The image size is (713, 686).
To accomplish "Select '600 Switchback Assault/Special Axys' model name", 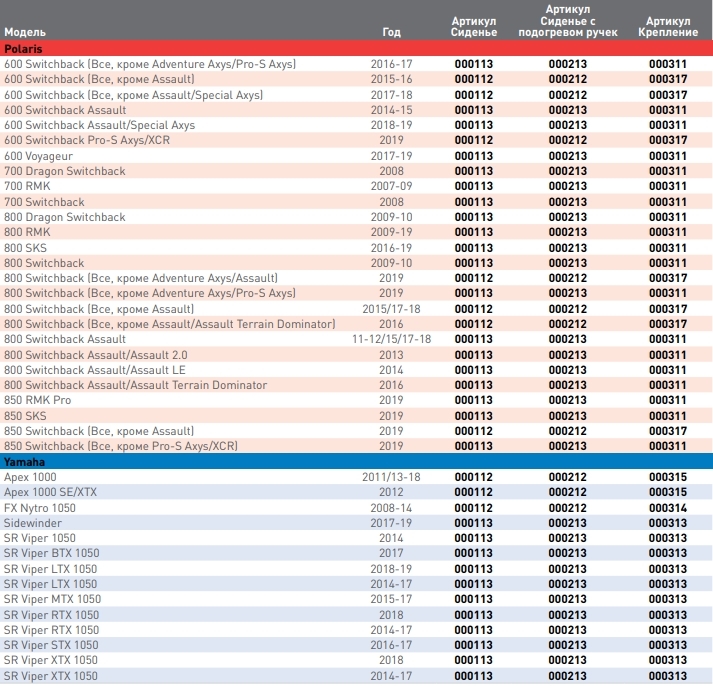I will 100,125.
